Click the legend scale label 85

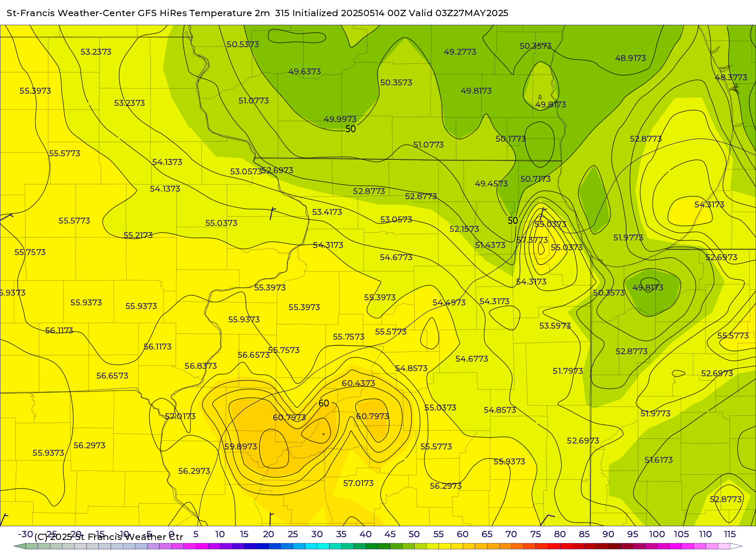(x=584, y=534)
